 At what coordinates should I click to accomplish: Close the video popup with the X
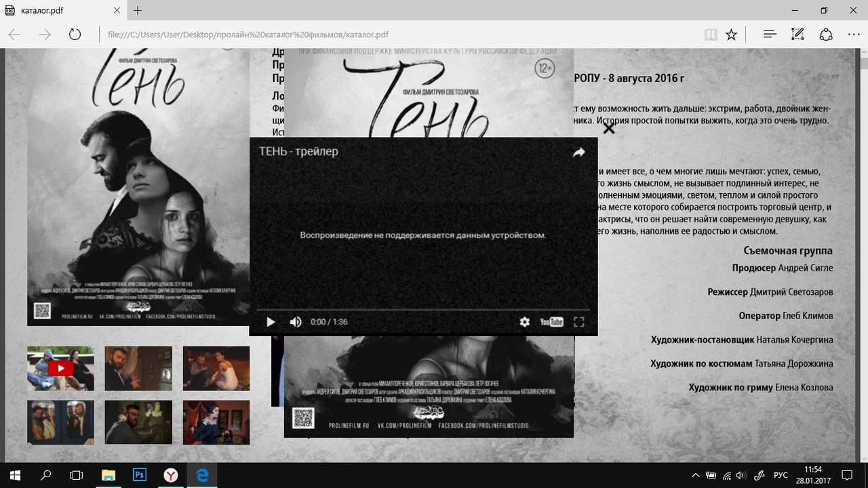click(x=609, y=128)
